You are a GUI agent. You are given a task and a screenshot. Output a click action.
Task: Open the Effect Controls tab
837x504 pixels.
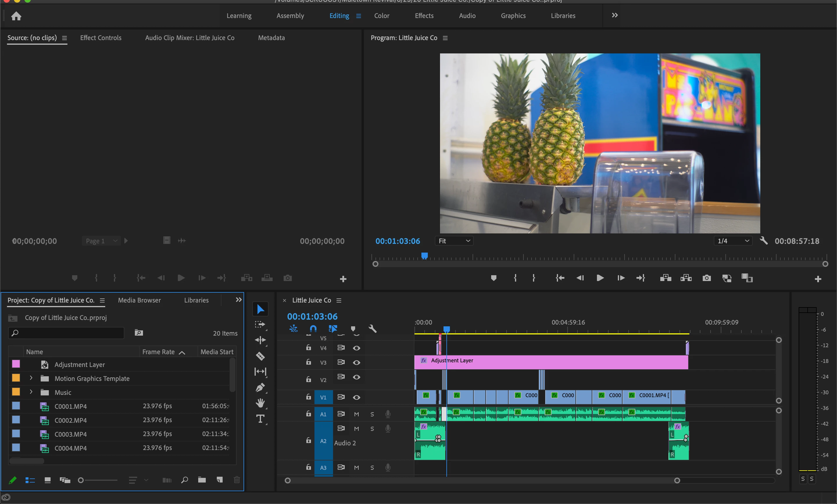point(101,38)
